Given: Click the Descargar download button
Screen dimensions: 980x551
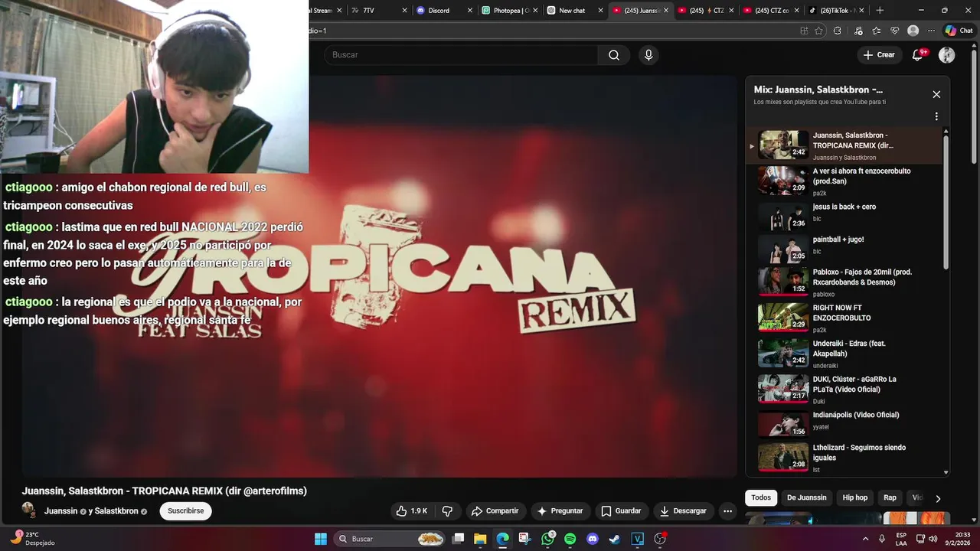Looking at the screenshot, I should (683, 511).
